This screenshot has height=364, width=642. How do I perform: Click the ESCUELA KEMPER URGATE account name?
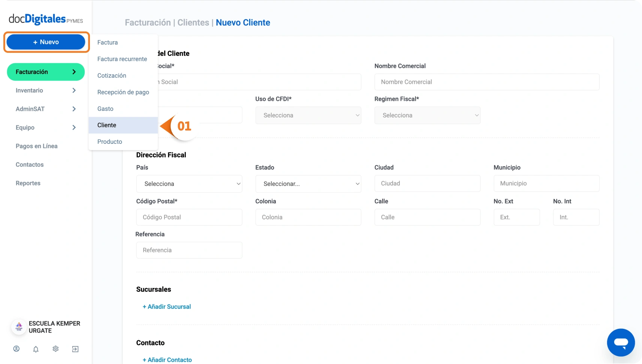(54, 327)
